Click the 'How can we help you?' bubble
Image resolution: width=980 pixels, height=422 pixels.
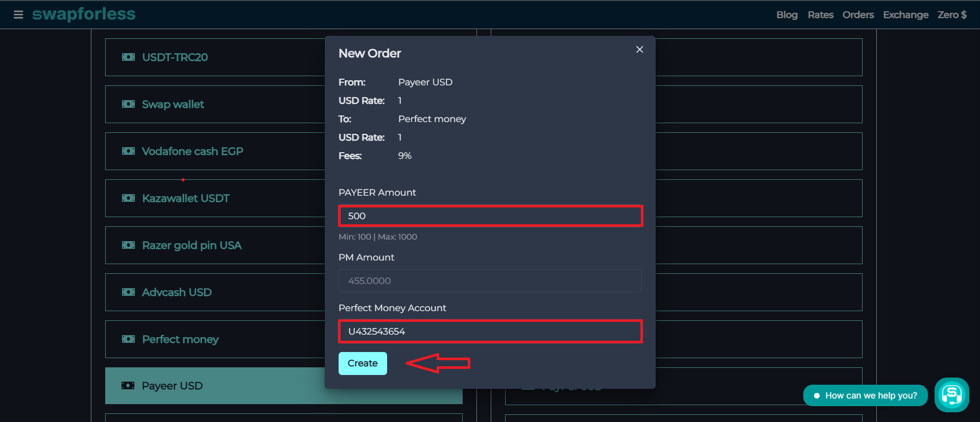coord(866,395)
